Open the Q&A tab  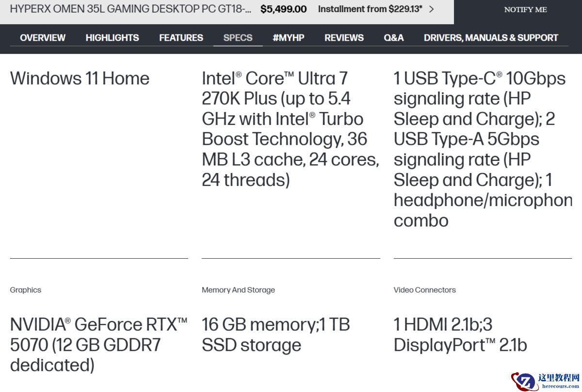tap(393, 38)
